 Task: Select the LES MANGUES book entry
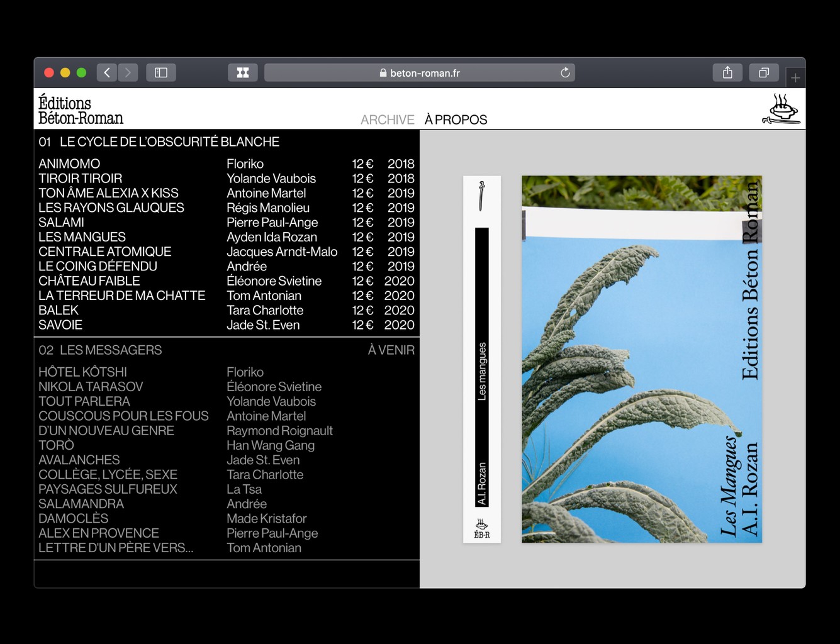coord(82,237)
